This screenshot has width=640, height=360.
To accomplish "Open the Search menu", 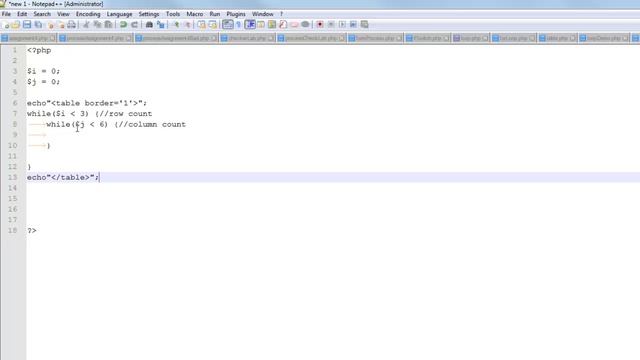I will [x=42, y=14].
